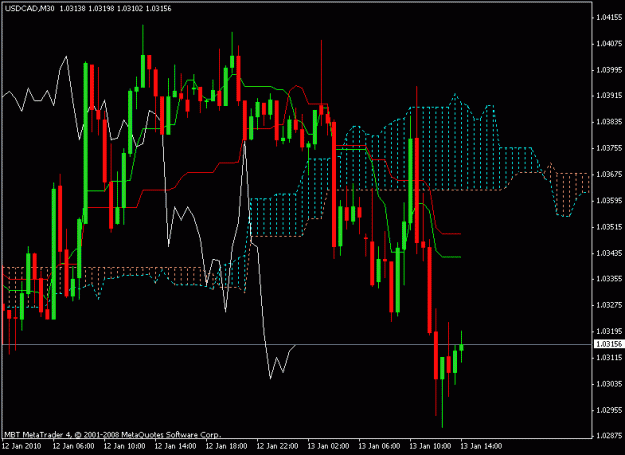
Task: Click the 1.03355 price axis label
Action: tap(609, 279)
